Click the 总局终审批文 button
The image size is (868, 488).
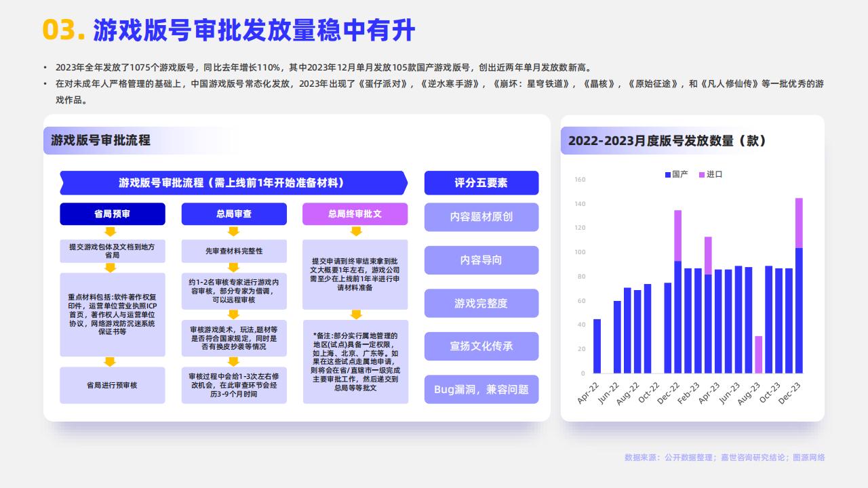pos(355,214)
